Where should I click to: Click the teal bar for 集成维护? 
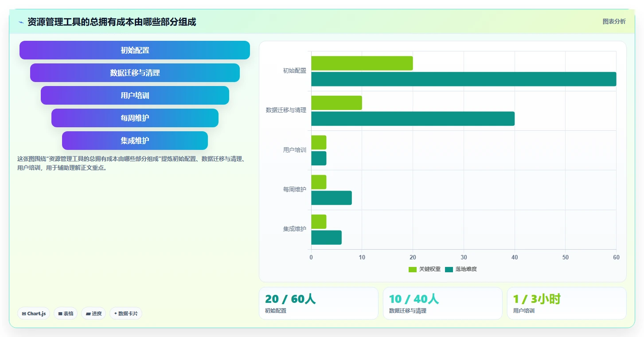click(326, 238)
